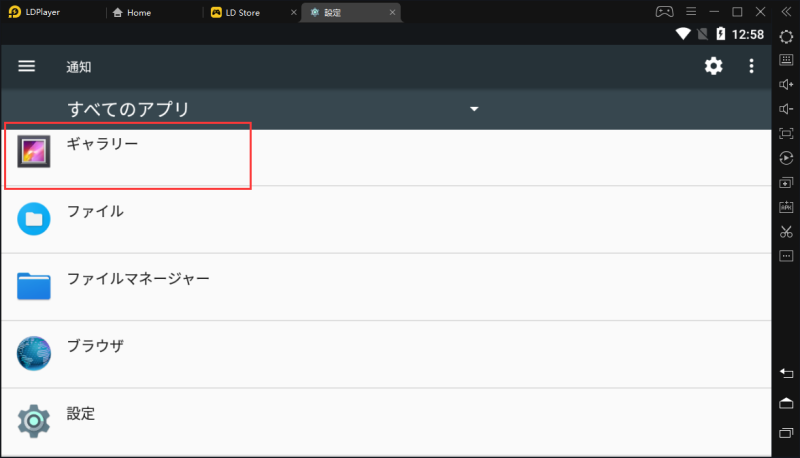Switch to the LD Store tab
The width and height of the screenshot is (800, 458).
(236, 13)
